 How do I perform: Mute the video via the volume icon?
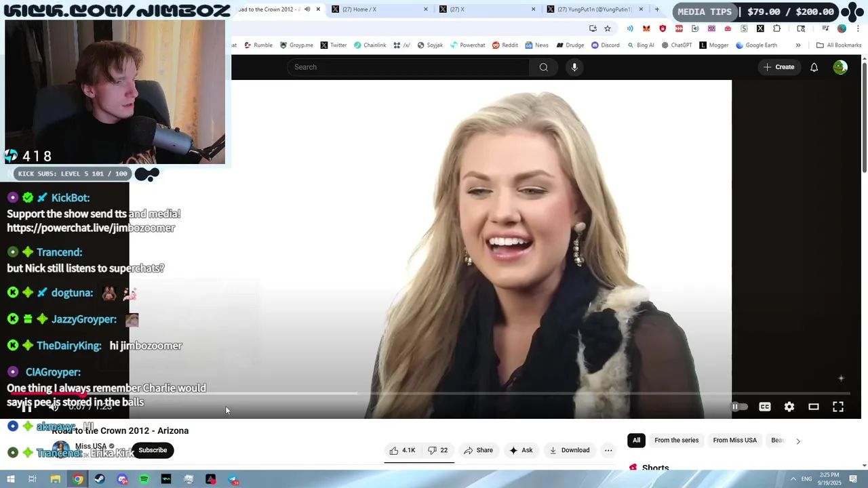point(54,407)
